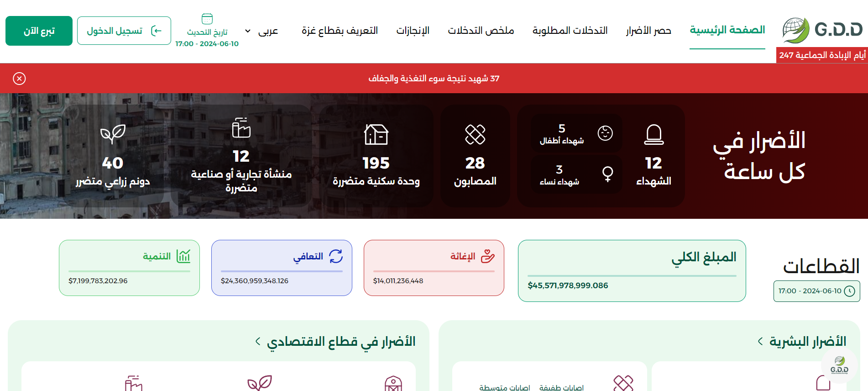Go to حصر الأضرار menu item
Screen dimensions: 868x391
648,31
